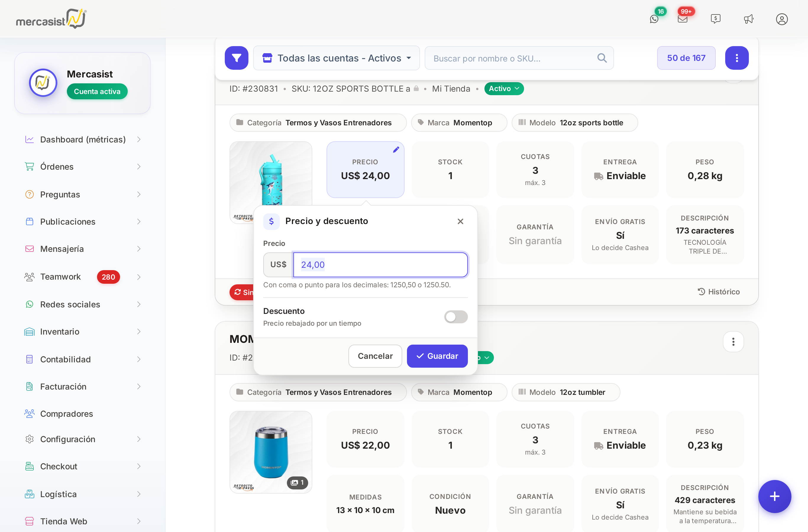Image resolution: width=808 pixels, height=532 pixels.
Task: Click the dollar chat bubble icon
Action: (715, 19)
